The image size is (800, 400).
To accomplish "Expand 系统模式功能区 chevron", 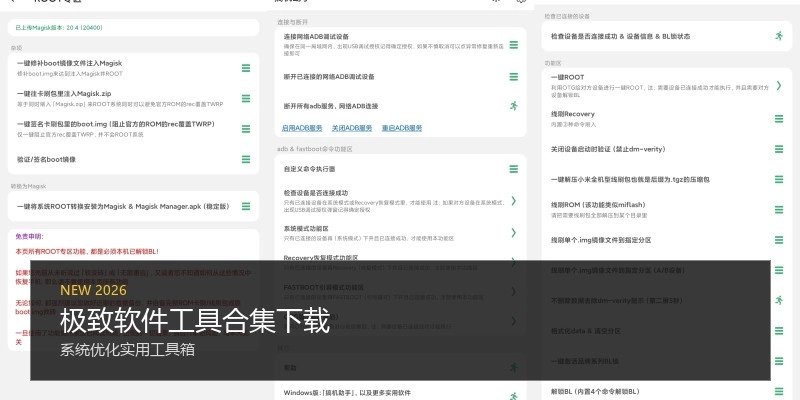I will (x=514, y=233).
